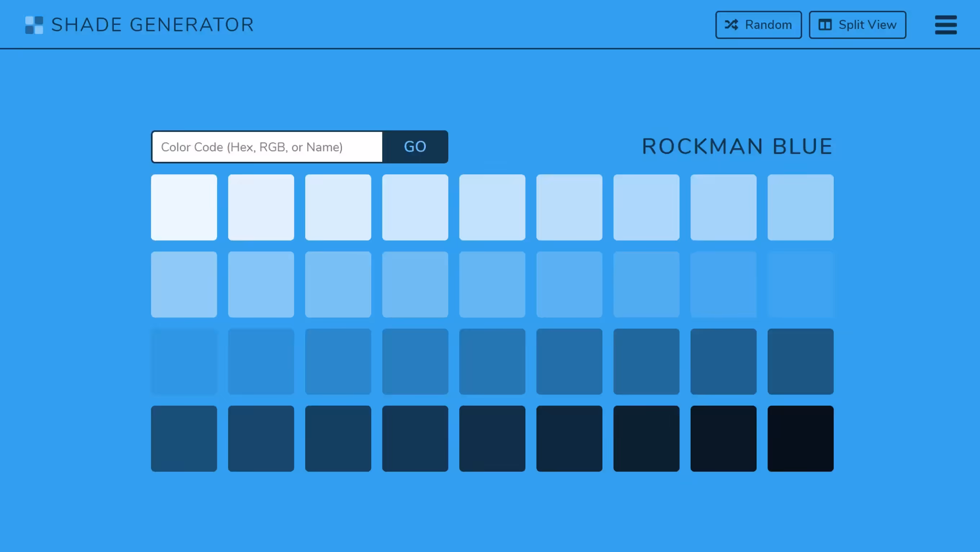Image resolution: width=980 pixels, height=552 pixels.
Task: Choose the fifth swatch in the third row
Action: click(x=492, y=361)
